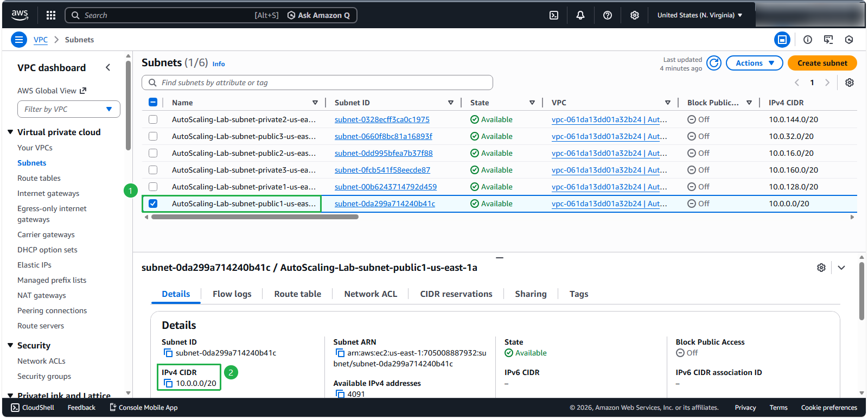The image size is (868, 419).
Task: Switch to the Tags tab
Action: 579,294
